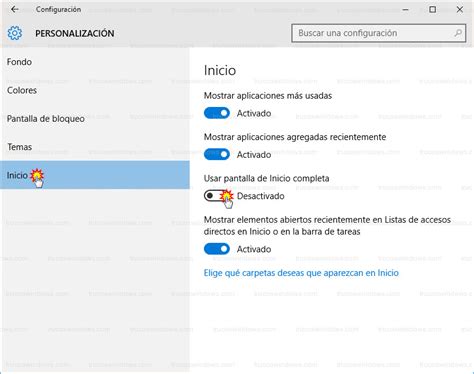474x374 pixels.
Task: Enable 'Usar pantalla de Inicio completa' switch
Action: [x=217, y=196]
